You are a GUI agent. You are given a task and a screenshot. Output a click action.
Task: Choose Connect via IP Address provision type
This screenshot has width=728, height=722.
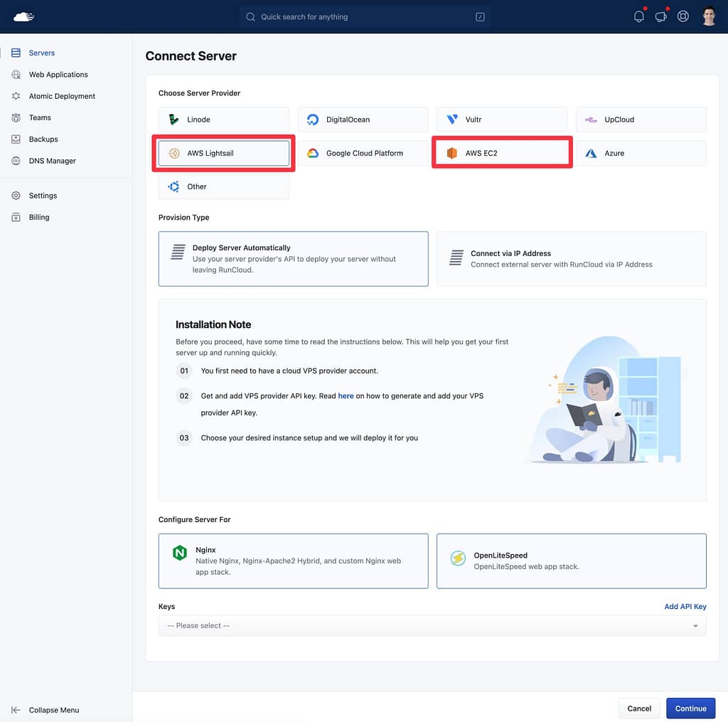pos(571,258)
